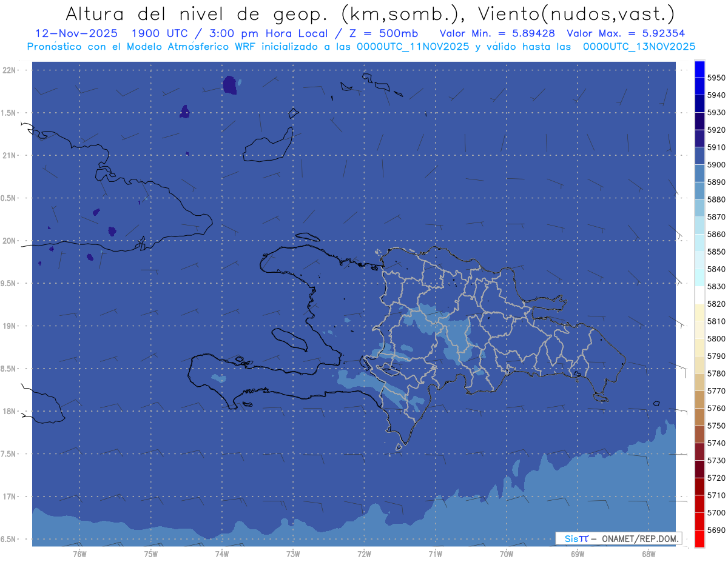Click the 72W longitude label
Image resolution: width=728 pixels, height=562 pixels.
(364, 554)
